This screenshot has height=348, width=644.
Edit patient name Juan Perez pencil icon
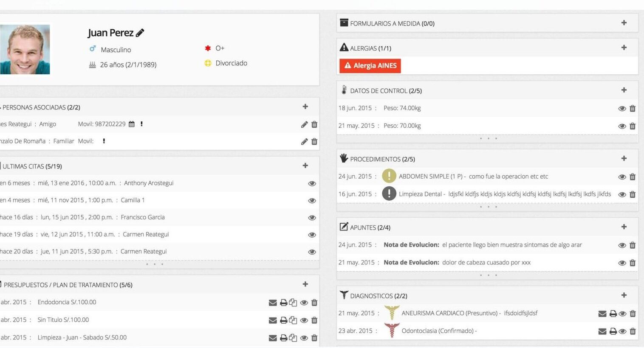[x=140, y=33]
